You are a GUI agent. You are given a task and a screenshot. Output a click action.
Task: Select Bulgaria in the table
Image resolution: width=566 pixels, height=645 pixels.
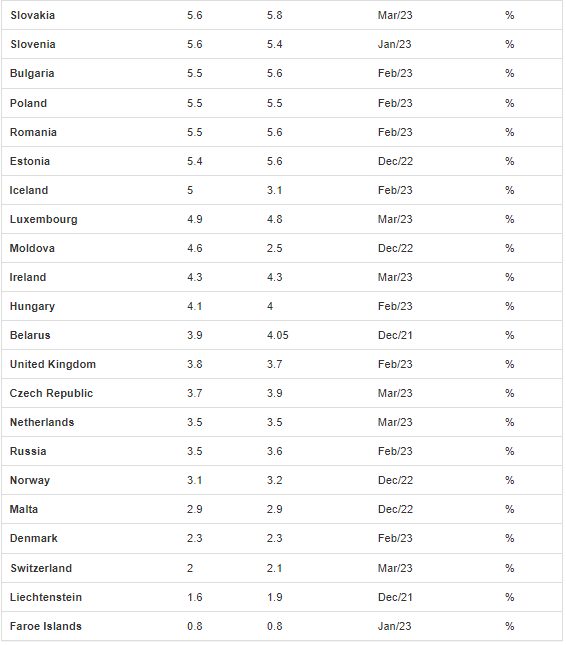[x=32, y=73]
